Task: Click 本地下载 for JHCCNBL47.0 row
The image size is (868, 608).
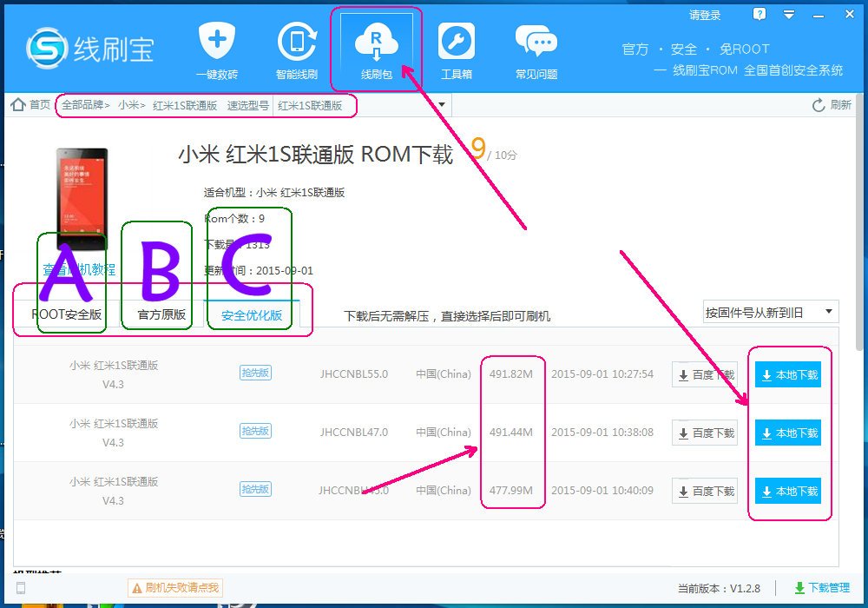Action: point(788,433)
